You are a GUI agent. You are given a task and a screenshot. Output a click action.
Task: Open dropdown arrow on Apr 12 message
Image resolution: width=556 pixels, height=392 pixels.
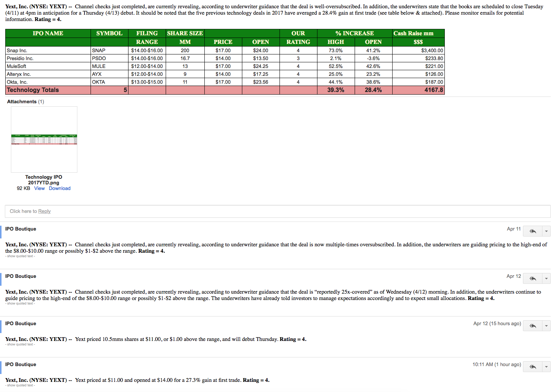click(546, 278)
